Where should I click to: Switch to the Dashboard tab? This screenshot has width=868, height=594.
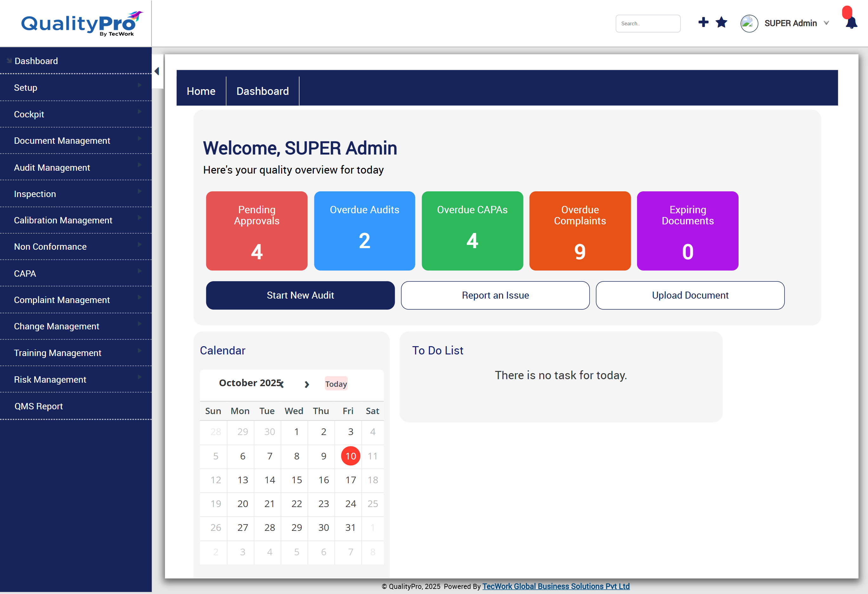coord(262,91)
